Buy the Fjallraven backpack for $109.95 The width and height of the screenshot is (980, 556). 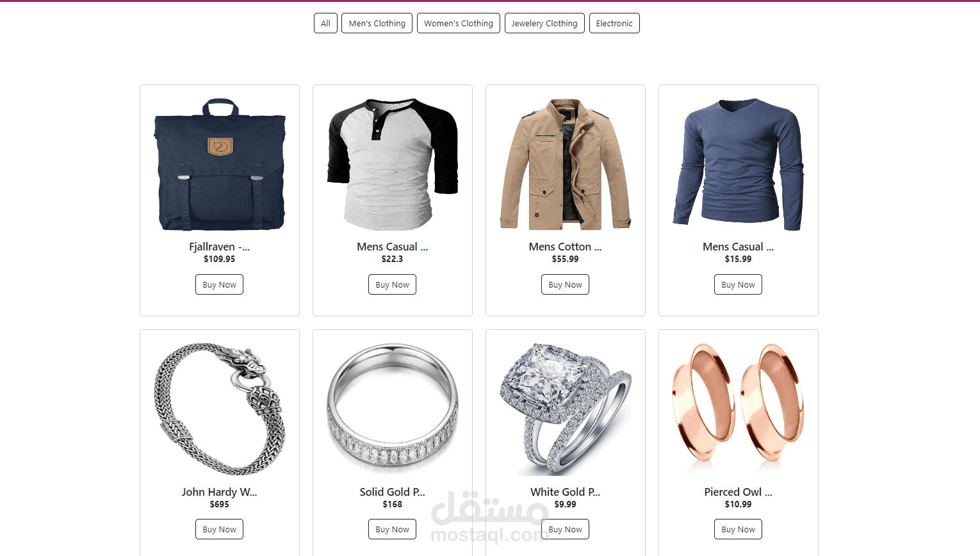[219, 284]
